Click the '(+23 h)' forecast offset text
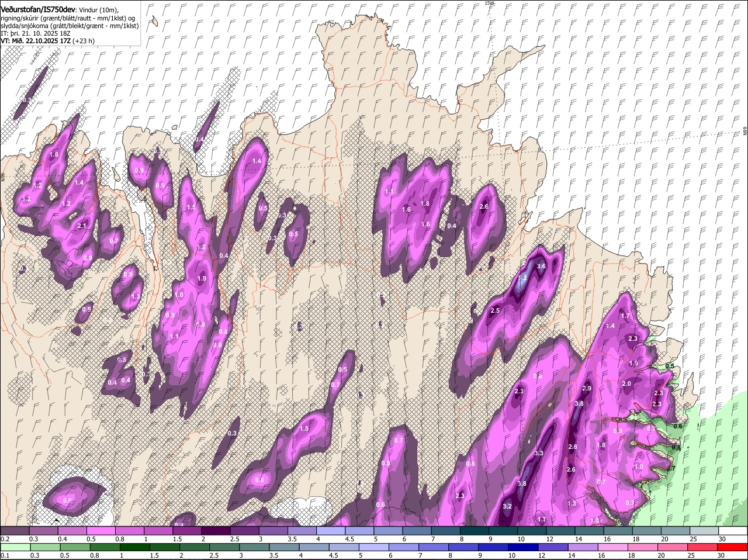748x560 pixels. (84, 41)
